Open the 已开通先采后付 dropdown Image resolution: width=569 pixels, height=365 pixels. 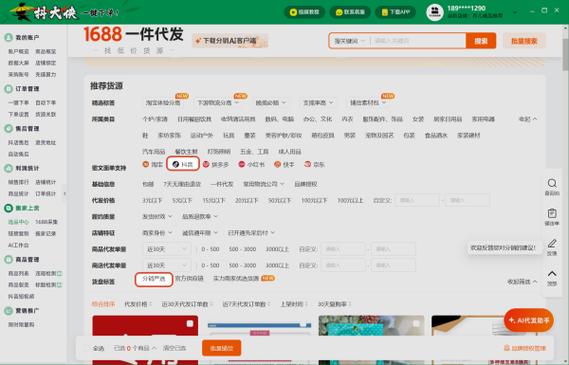(x=251, y=233)
